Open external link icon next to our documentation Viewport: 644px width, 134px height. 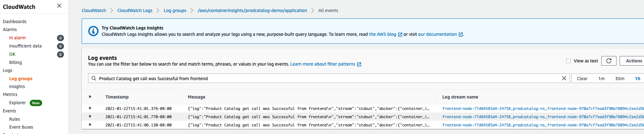(x=461, y=35)
